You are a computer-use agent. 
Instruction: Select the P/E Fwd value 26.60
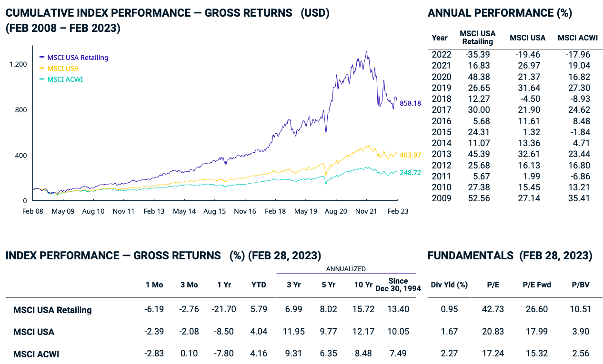536,309
